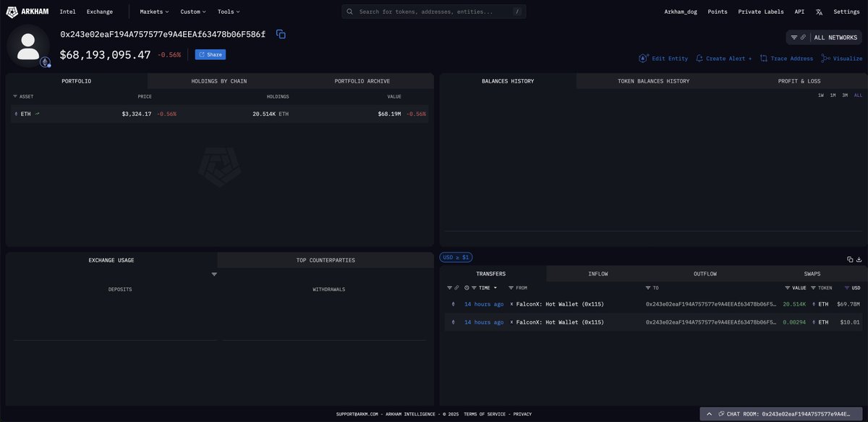Switch to the Swaps tab
The width and height of the screenshot is (868, 422).
(812, 274)
